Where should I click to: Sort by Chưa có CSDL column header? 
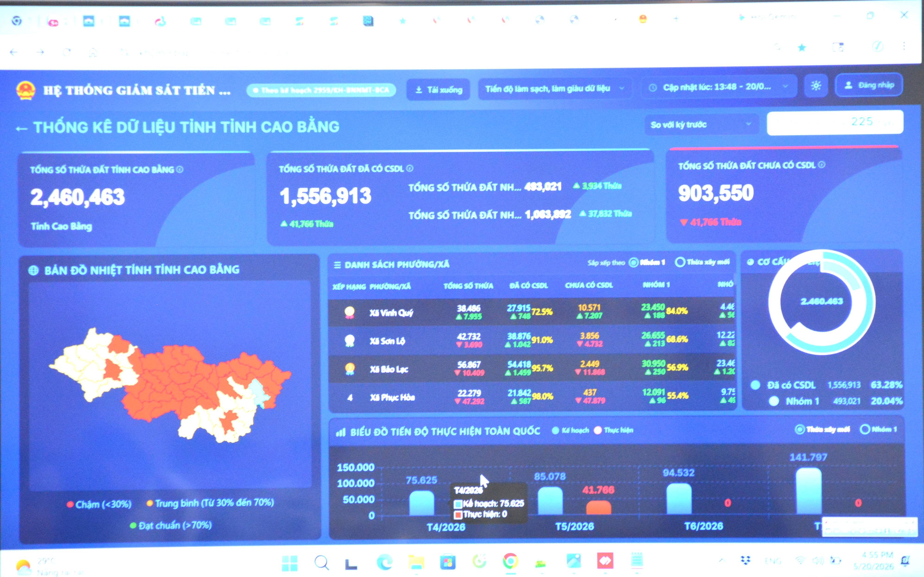pos(589,285)
